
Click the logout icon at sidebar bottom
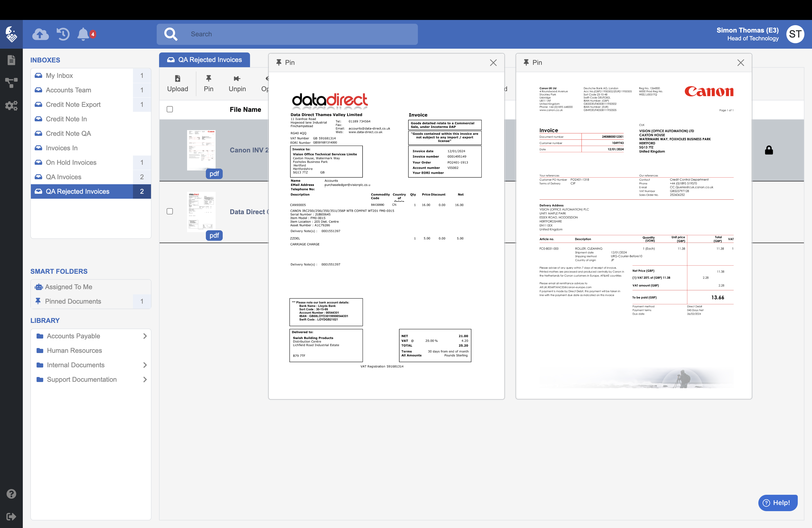coord(11,516)
